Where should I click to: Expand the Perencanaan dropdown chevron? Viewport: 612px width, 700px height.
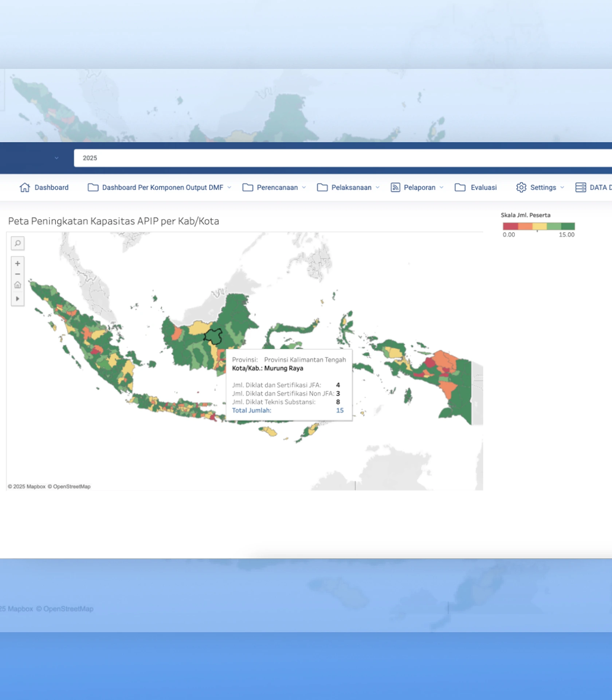click(304, 187)
